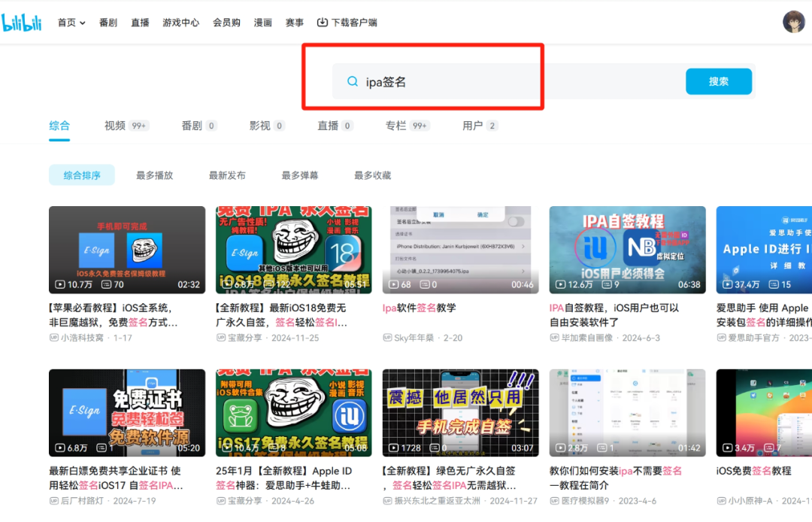The width and height of the screenshot is (812, 522).
Task: Switch to the 影视 tab
Action: point(267,126)
